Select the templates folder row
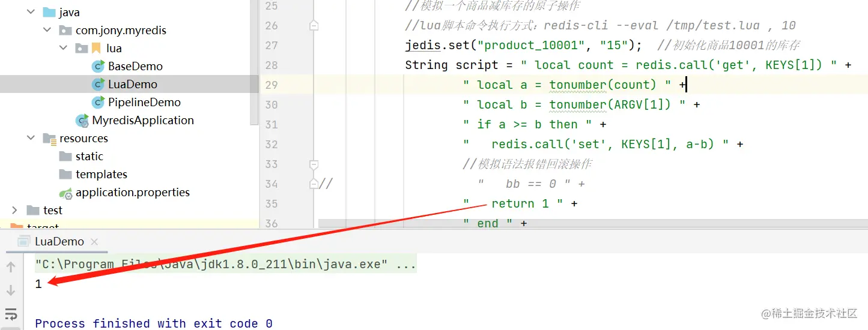Image resolution: width=868 pixels, height=330 pixels. pos(129,174)
